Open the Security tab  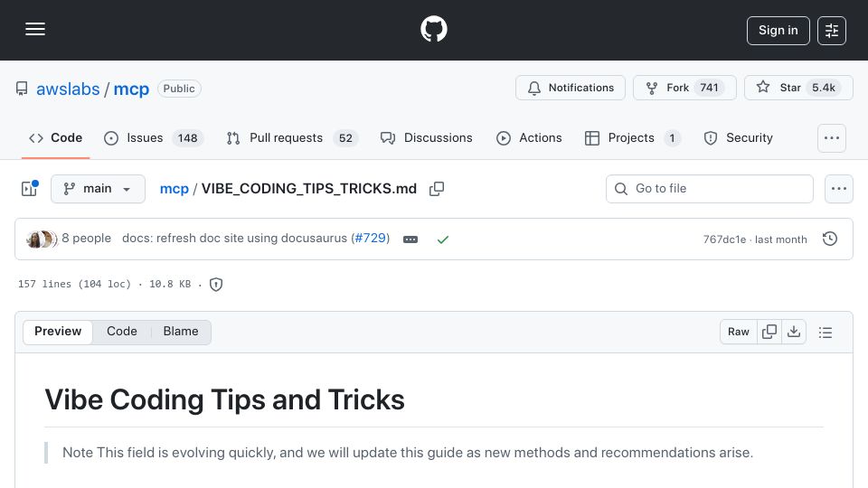(739, 137)
